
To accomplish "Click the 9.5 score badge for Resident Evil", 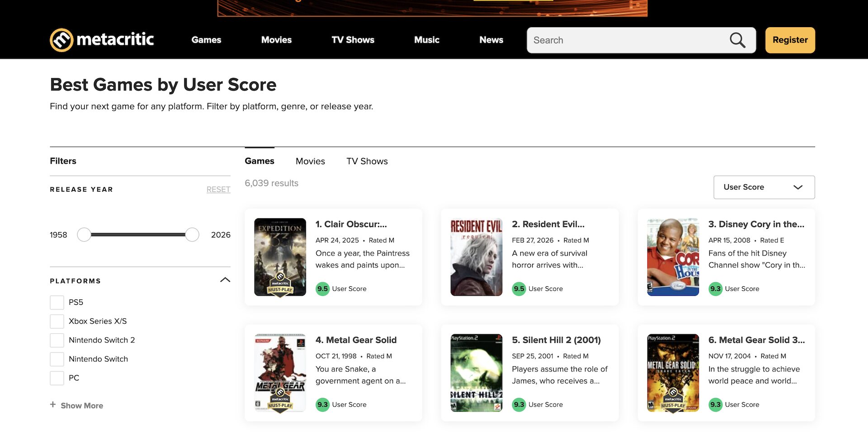I will coord(519,289).
